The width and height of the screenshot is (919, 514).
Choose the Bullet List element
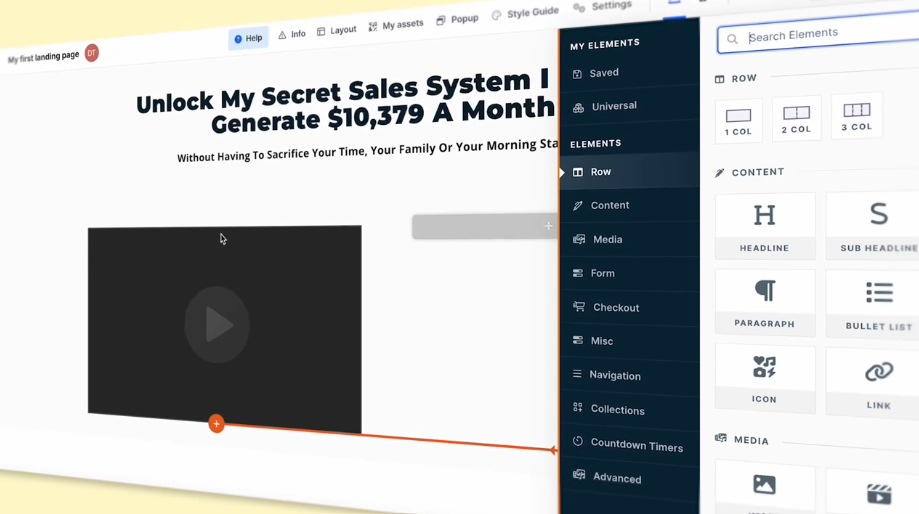click(x=878, y=303)
